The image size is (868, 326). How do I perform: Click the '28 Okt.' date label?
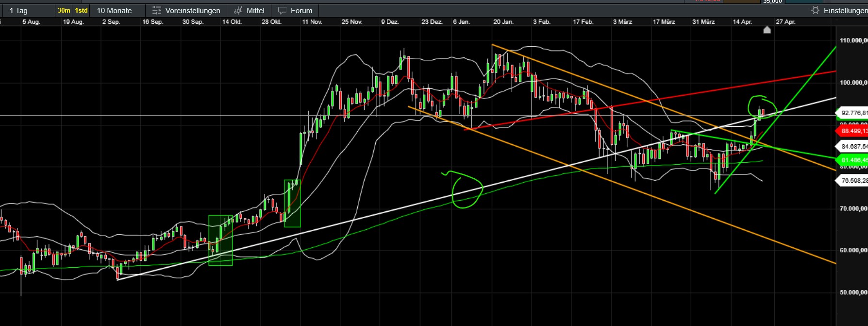pos(271,22)
